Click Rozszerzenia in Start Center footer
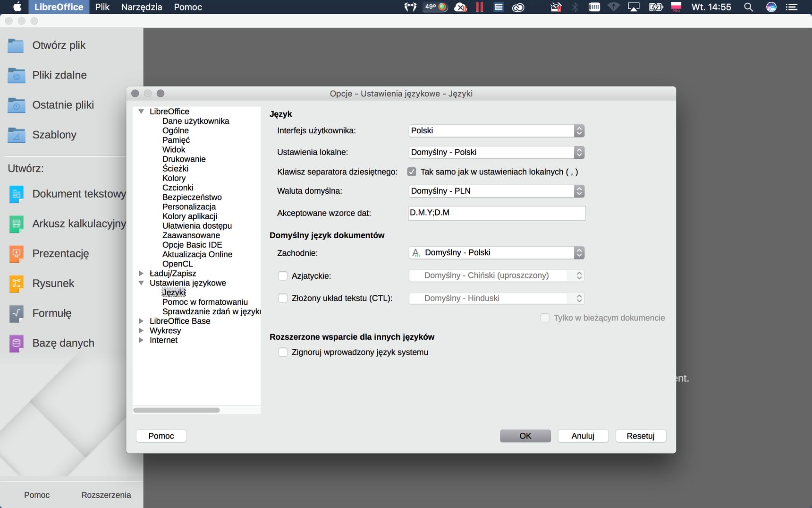 pos(106,495)
